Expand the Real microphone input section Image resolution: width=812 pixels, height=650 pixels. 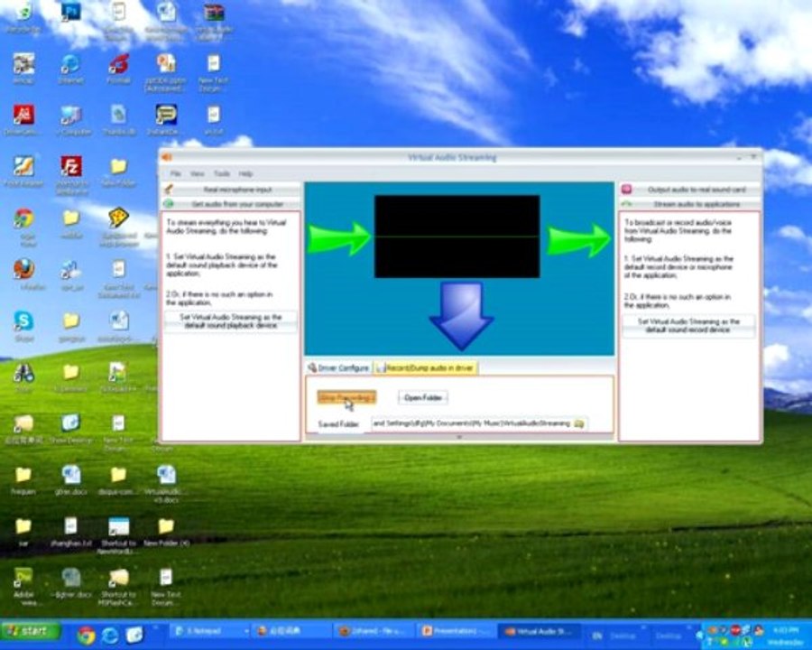tap(231, 190)
